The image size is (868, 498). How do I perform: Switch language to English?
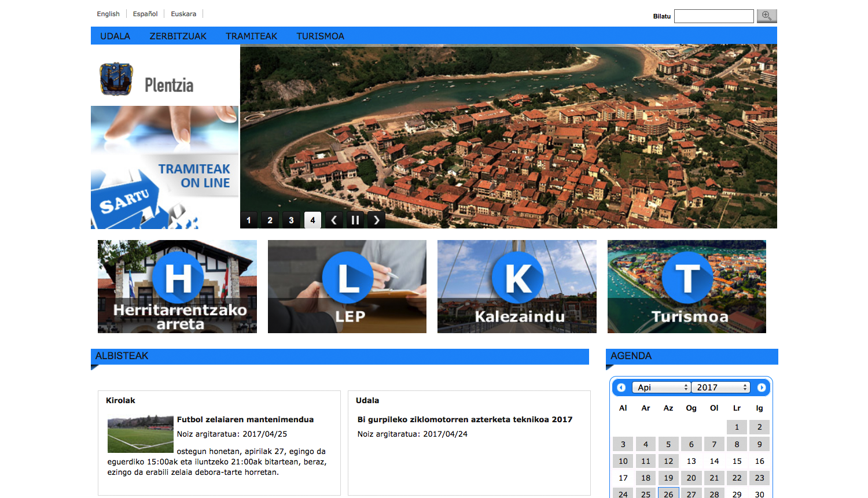pyautogui.click(x=108, y=14)
